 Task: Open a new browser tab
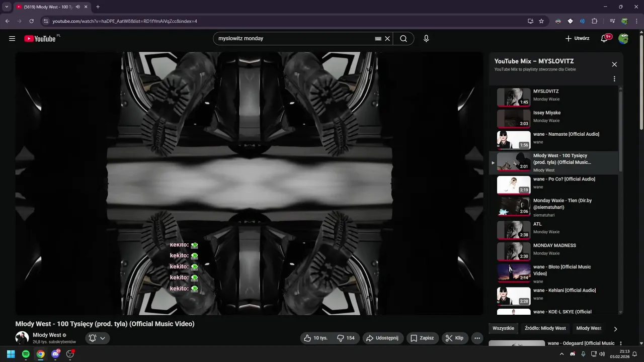(98, 7)
